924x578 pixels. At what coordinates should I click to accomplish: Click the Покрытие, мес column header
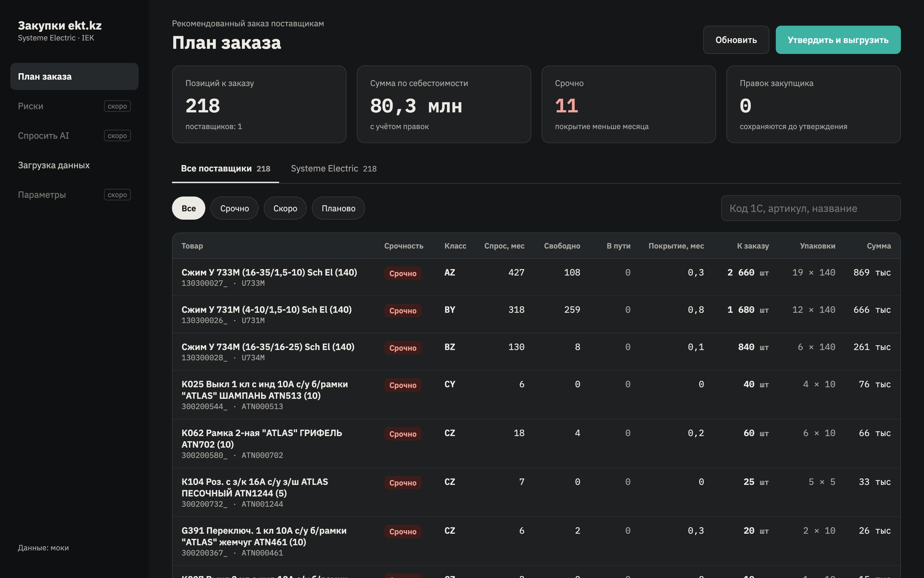tap(676, 246)
